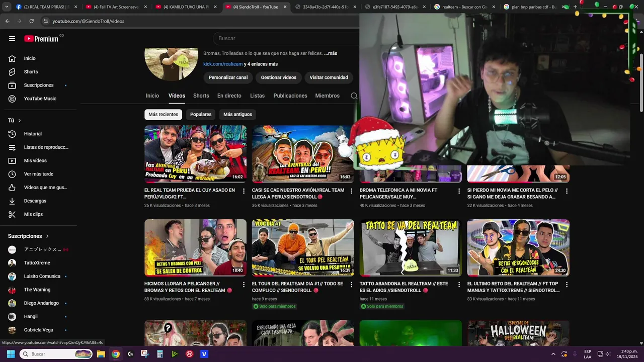Open the Tatto se va thumbnail

411,247
